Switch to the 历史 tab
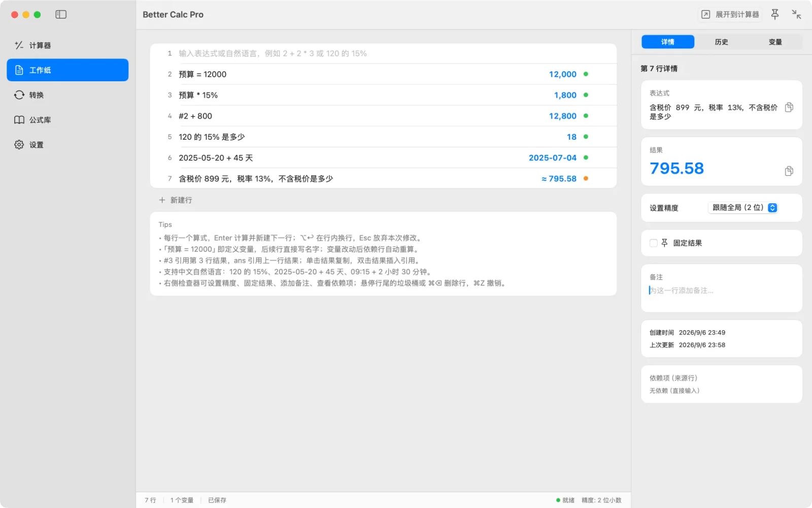Image resolution: width=812 pixels, height=508 pixels. click(x=721, y=42)
